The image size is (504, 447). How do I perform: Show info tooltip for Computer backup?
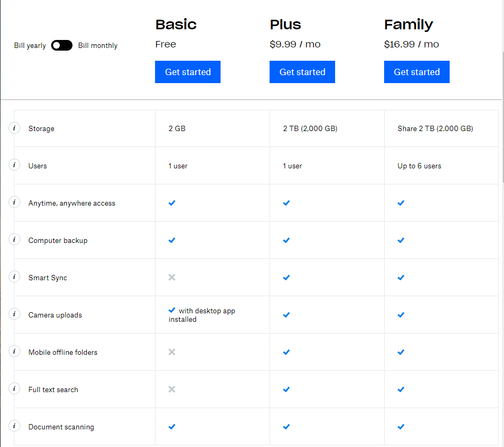[14, 240]
